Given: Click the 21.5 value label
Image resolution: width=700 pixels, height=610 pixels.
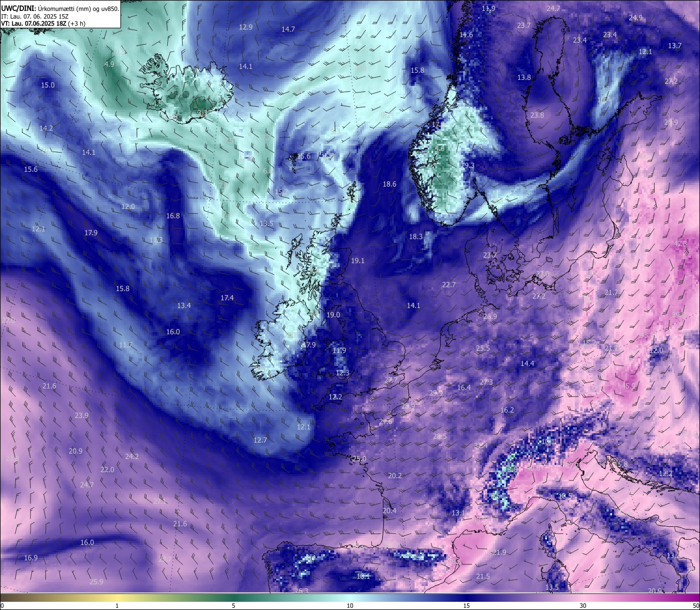Looking at the screenshot, I should pyautogui.click(x=482, y=576).
